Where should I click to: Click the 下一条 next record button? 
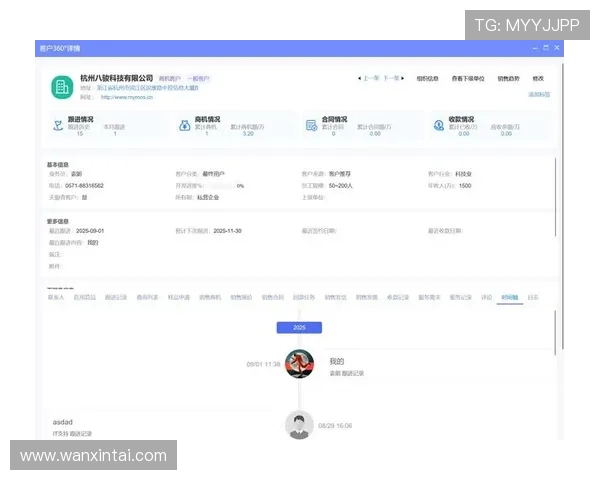pos(391,78)
